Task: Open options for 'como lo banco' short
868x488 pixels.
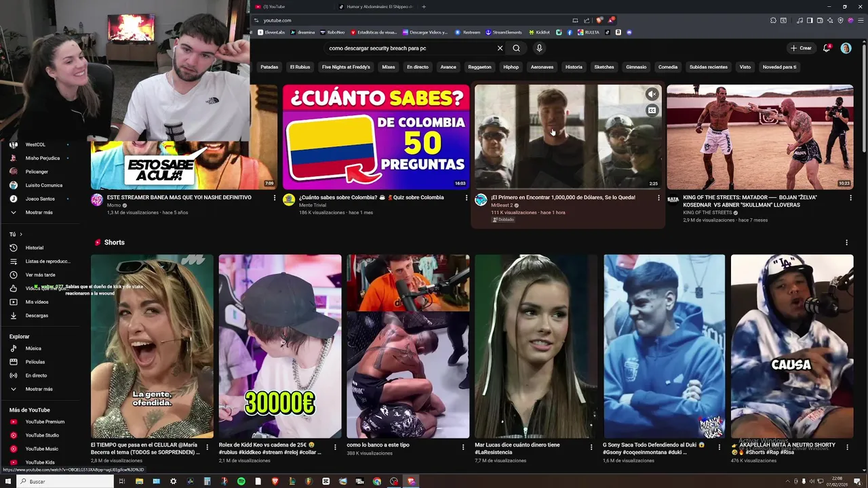Action: click(463, 447)
